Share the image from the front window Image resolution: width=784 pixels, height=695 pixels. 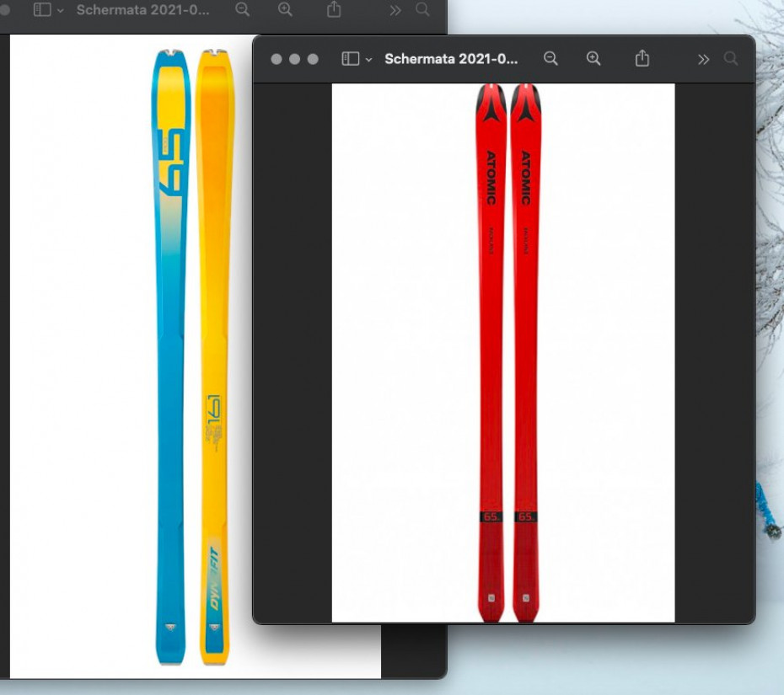[x=642, y=58]
